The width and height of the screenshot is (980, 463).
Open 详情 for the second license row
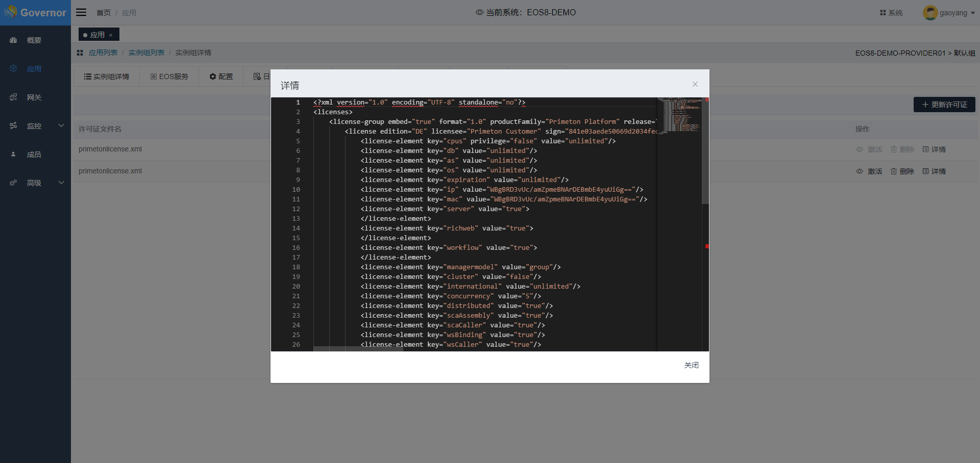point(934,171)
